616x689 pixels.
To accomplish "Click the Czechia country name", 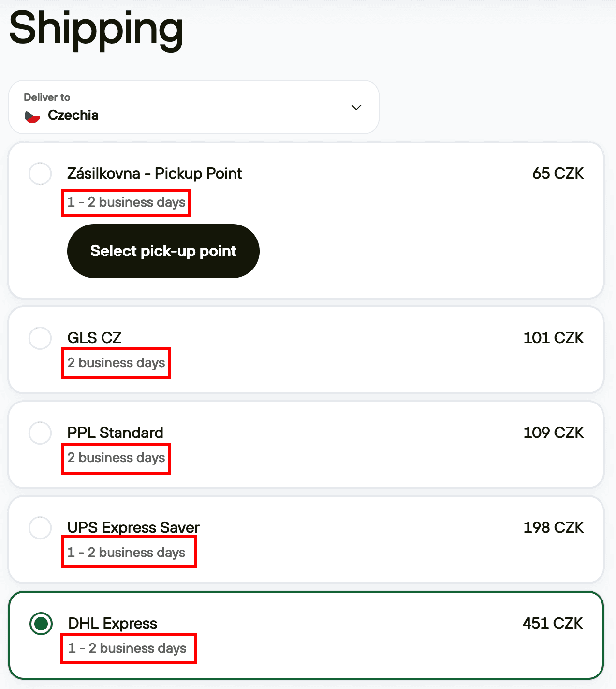I will point(73,115).
